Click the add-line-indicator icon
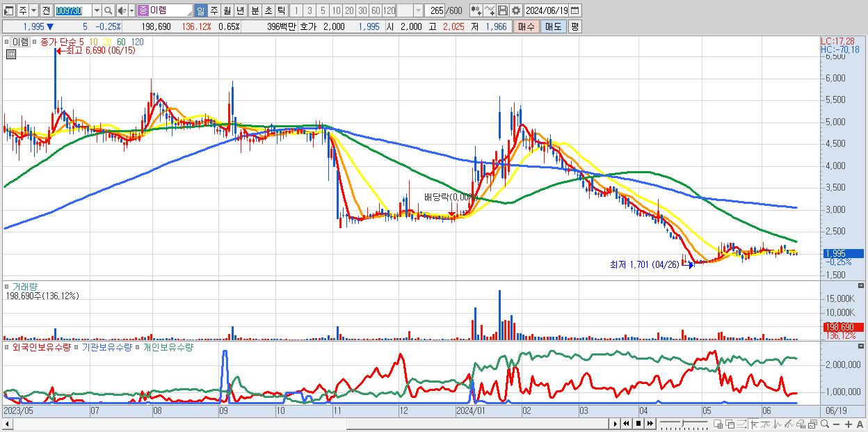The image size is (868, 432). coord(489,10)
